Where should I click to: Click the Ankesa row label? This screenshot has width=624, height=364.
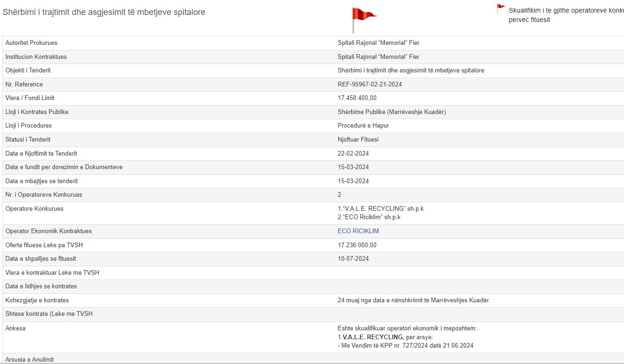[x=15, y=328]
